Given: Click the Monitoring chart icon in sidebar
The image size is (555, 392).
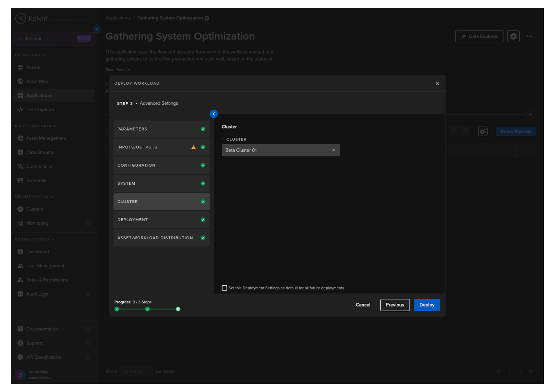Looking at the screenshot, I should pyautogui.click(x=20, y=223).
